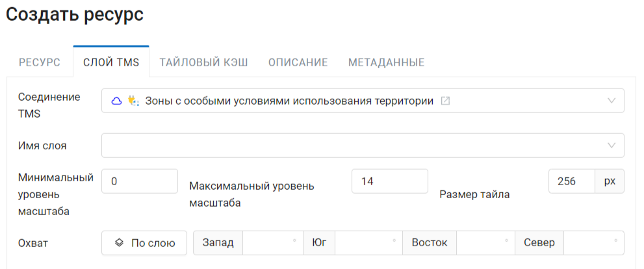Image resolution: width=644 pixels, height=269 pixels.
Task: Click the Юг coordinate input
Action: tap(368, 243)
